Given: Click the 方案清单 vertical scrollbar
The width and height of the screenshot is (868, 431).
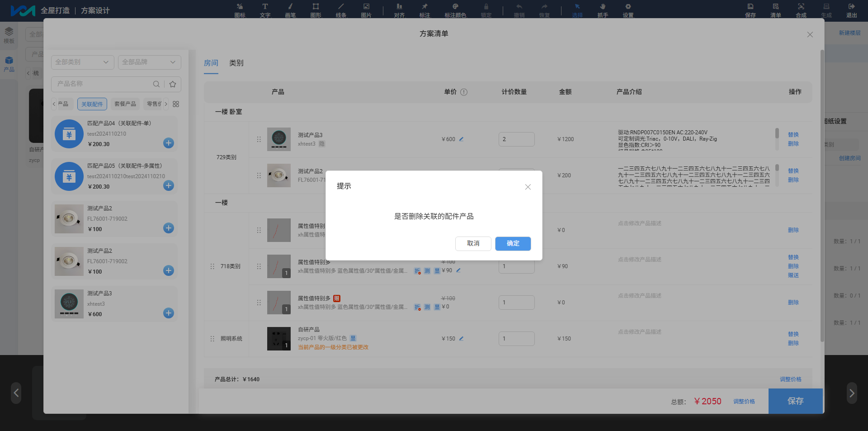Looking at the screenshot, I should coord(822,195).
